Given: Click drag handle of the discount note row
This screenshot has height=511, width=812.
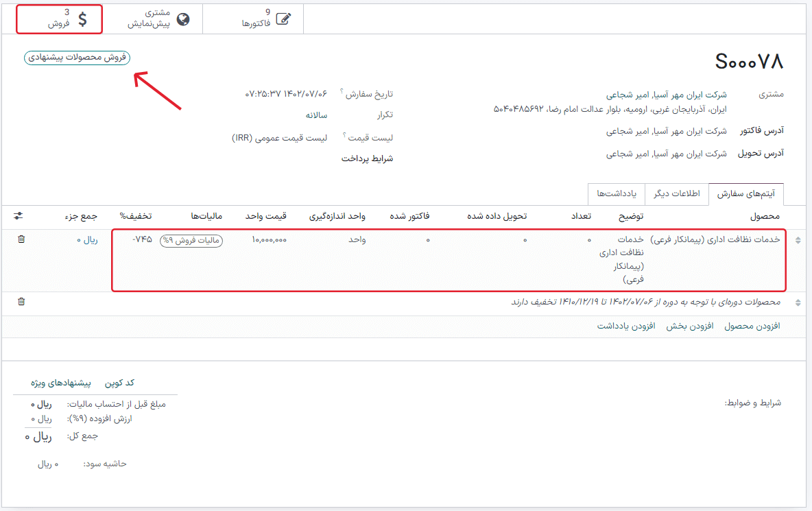Looking at the screenshot, I should [x=797, y=302].
